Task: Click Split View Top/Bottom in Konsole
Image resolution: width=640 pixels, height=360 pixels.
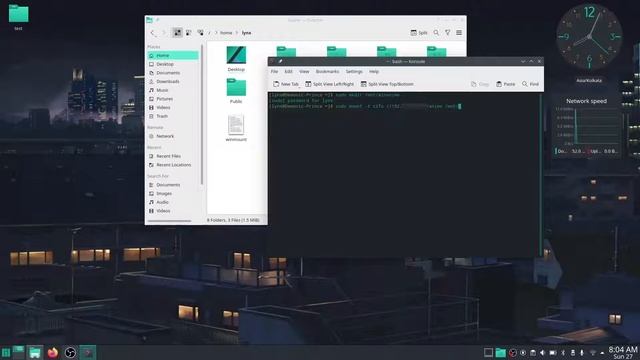Action: (387, 84)
